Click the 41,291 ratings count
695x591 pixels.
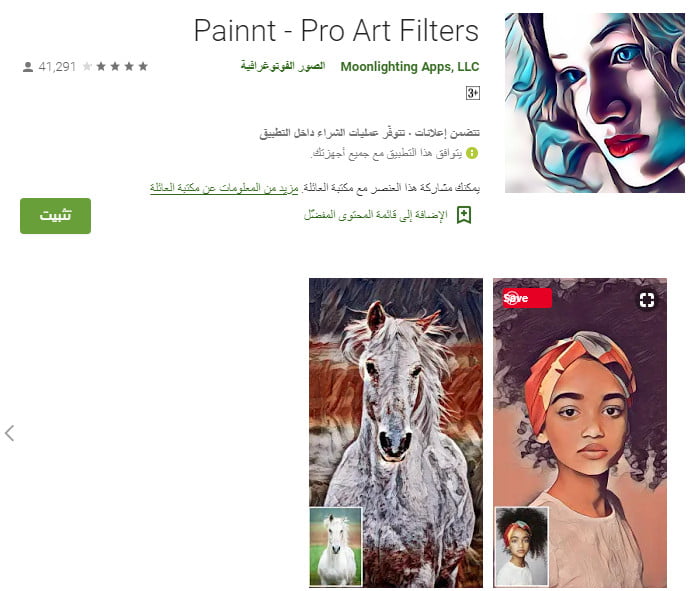tap(57, 67)
